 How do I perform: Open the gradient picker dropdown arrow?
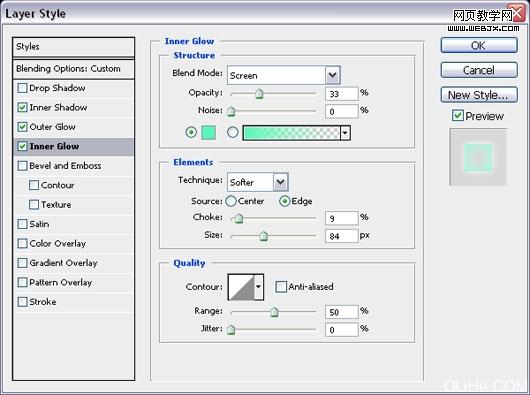345,133
